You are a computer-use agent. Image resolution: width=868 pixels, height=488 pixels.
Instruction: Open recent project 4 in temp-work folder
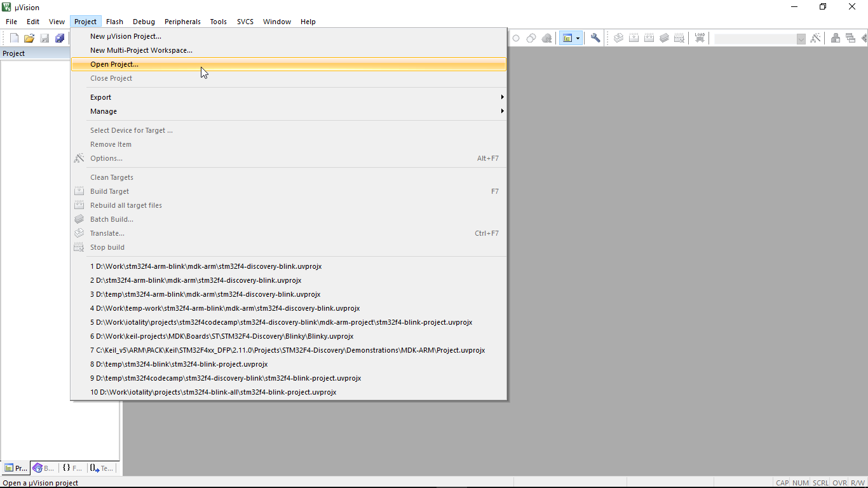288,308
